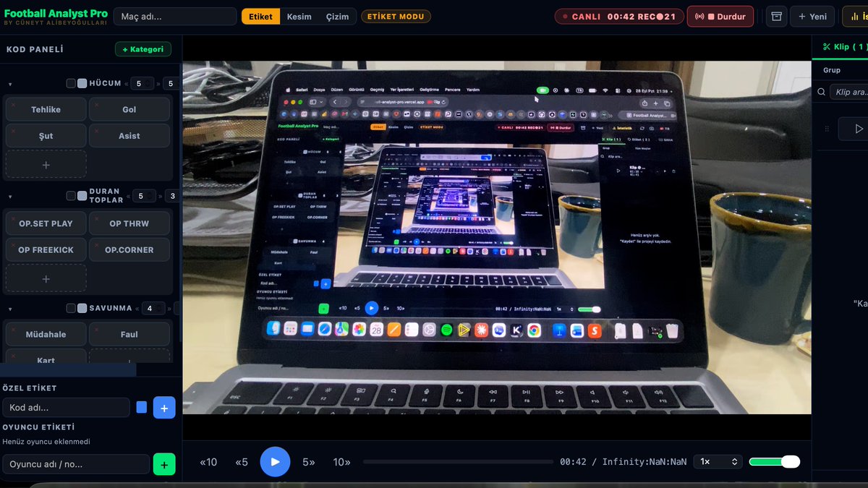868x488 pixels.
Task: Delete the OP.CORNER code using its x icon
Action: pyautogui.click(x=95, y=244)
